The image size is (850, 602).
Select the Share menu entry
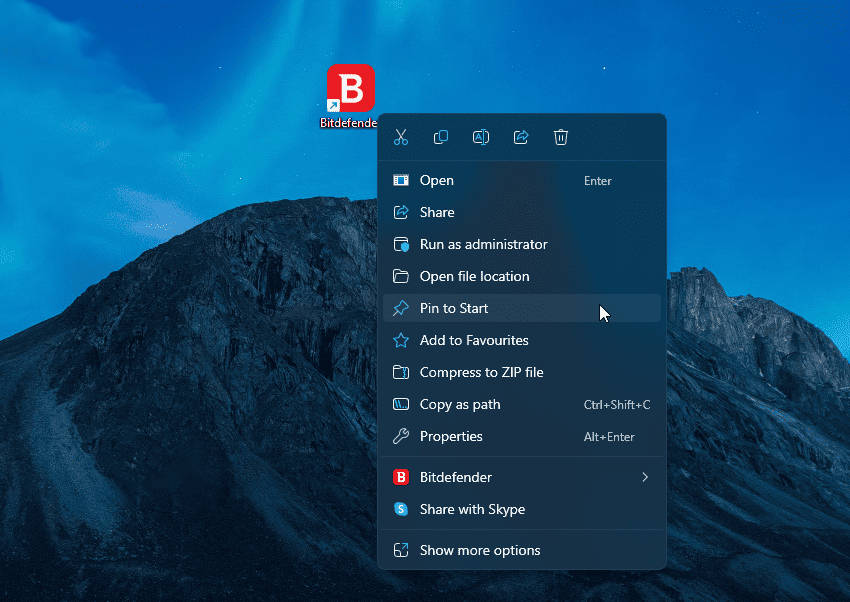click(521, 212)
